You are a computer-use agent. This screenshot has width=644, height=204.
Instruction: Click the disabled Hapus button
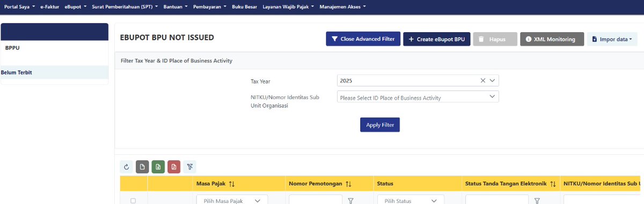[495, 39]
